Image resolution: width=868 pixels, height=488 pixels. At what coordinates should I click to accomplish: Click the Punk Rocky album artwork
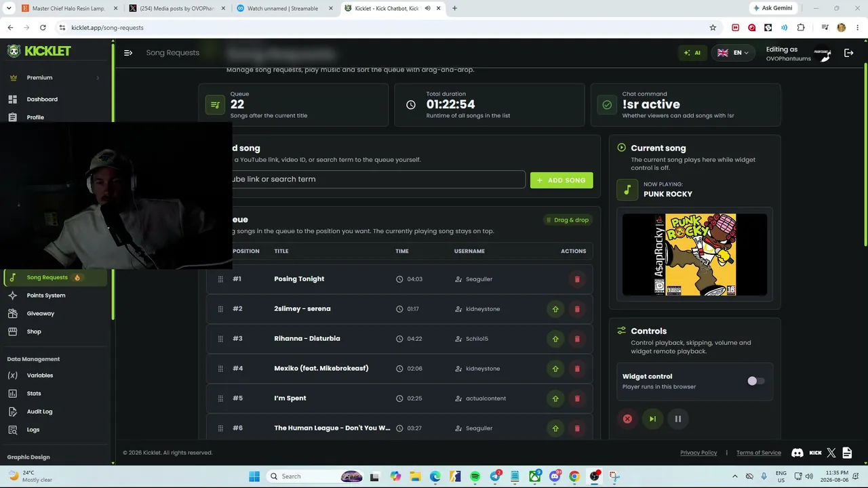[x=694, y=255]
